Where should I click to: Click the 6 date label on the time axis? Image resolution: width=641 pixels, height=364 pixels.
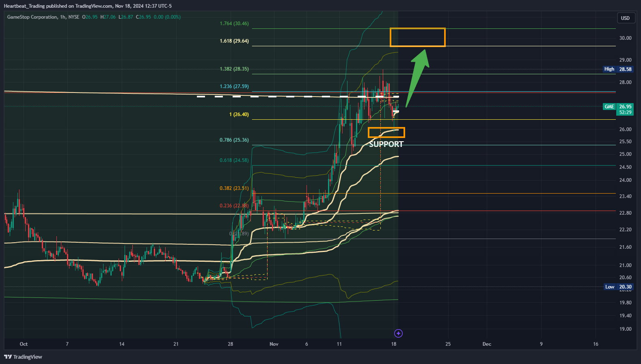point(306,344)
